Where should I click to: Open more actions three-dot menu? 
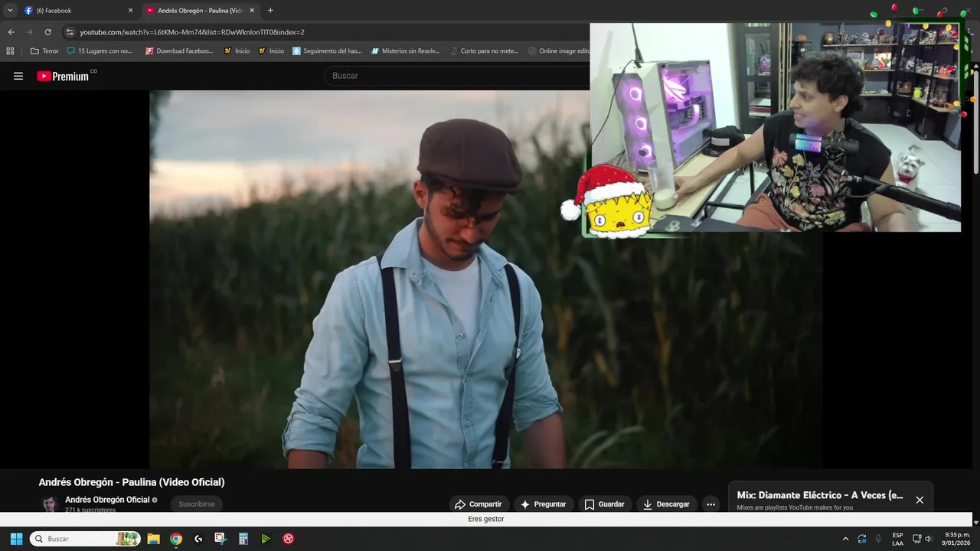tap(710, 504)
